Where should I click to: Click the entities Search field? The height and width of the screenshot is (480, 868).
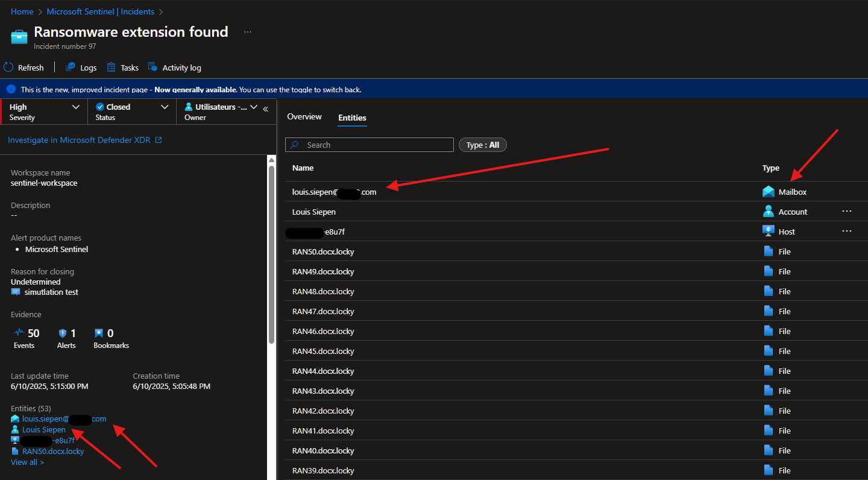coord(370,145)
